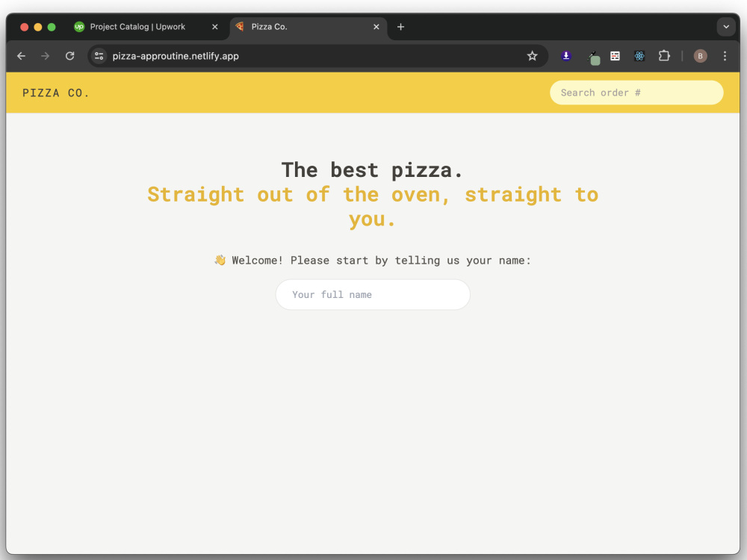
Task: Click the color picker extension icon
Action: point(593,57)
